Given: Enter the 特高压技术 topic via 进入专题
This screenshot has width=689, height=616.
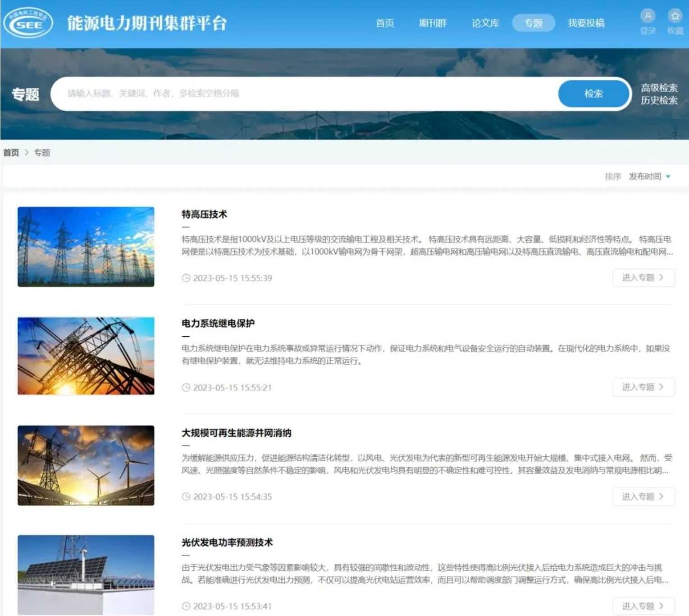Looking at the screenshot, I should pos(643,278).
